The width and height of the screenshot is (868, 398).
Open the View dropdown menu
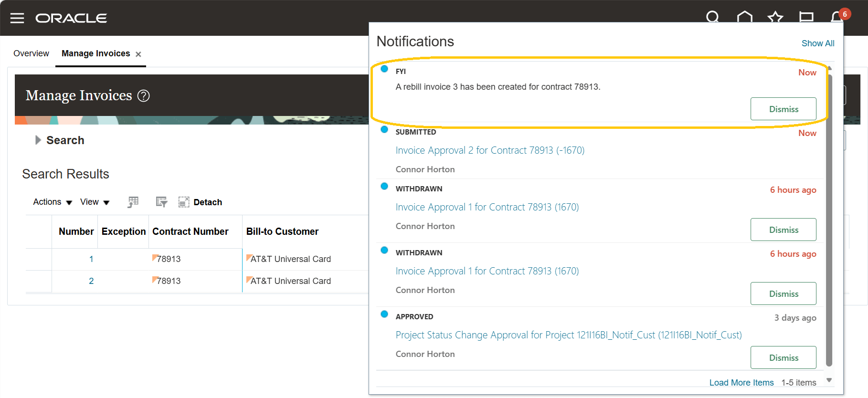[95, 202]
